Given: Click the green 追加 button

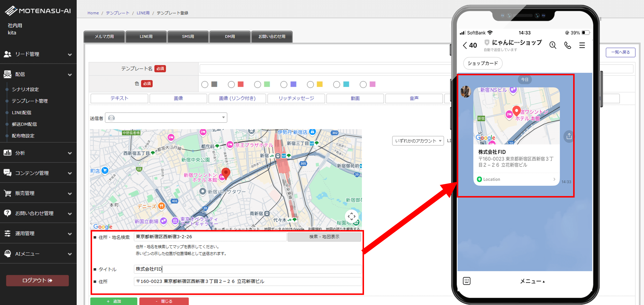Looking at the screenshot, I should (x=113, y=301).
